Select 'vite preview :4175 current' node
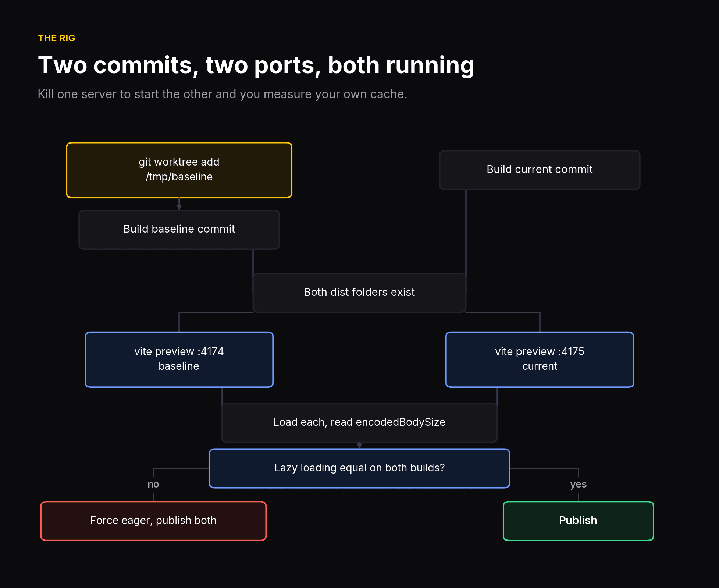719x588 pixels. tap(540, 359)
